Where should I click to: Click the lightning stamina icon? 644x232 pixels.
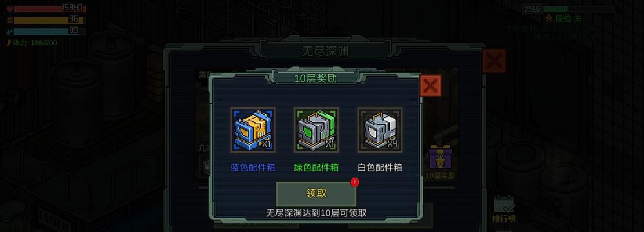pos(9,43)
